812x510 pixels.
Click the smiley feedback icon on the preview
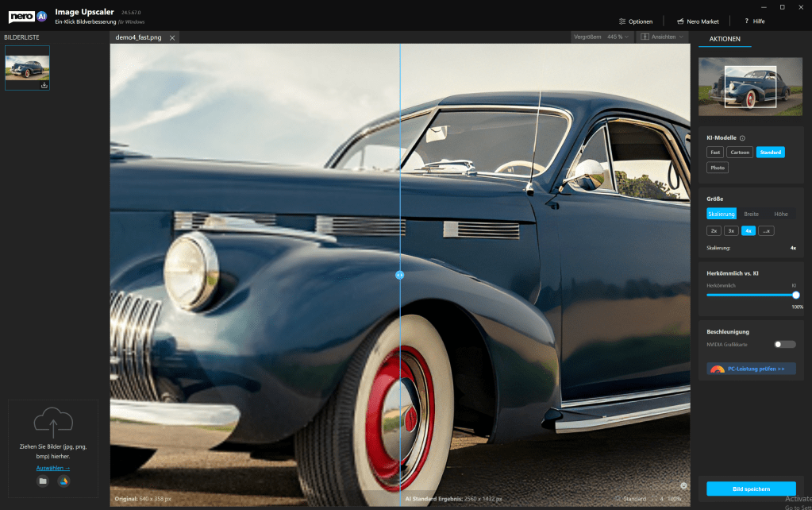[683, 485]
